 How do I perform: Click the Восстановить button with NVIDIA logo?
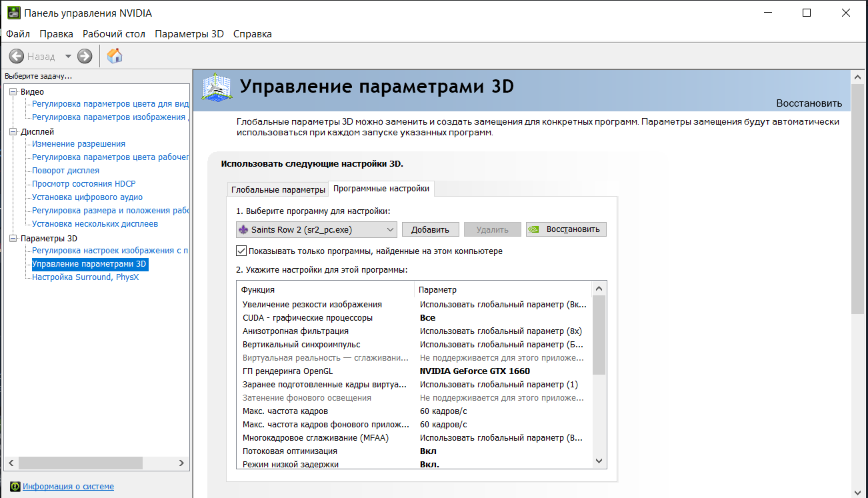(566, 229)
